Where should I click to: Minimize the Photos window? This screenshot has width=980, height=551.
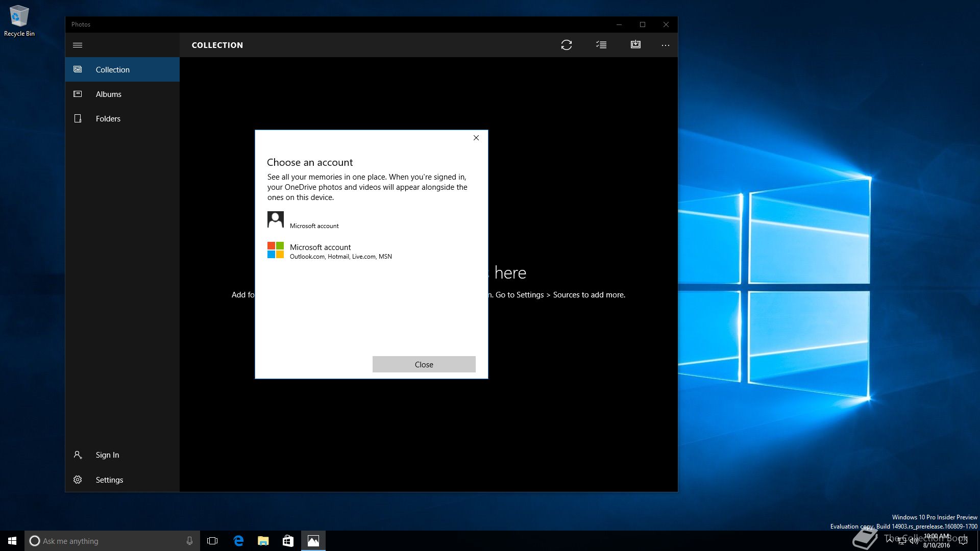(619, 24)
